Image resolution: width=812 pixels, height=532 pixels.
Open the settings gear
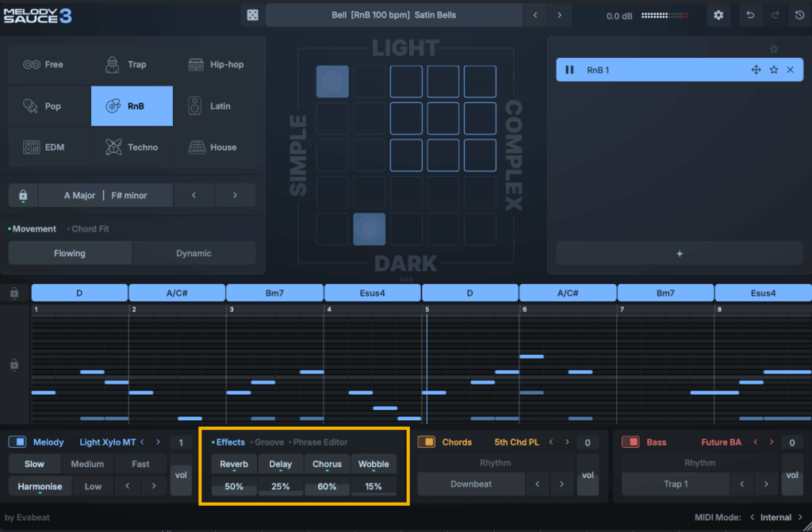(718, 15)
